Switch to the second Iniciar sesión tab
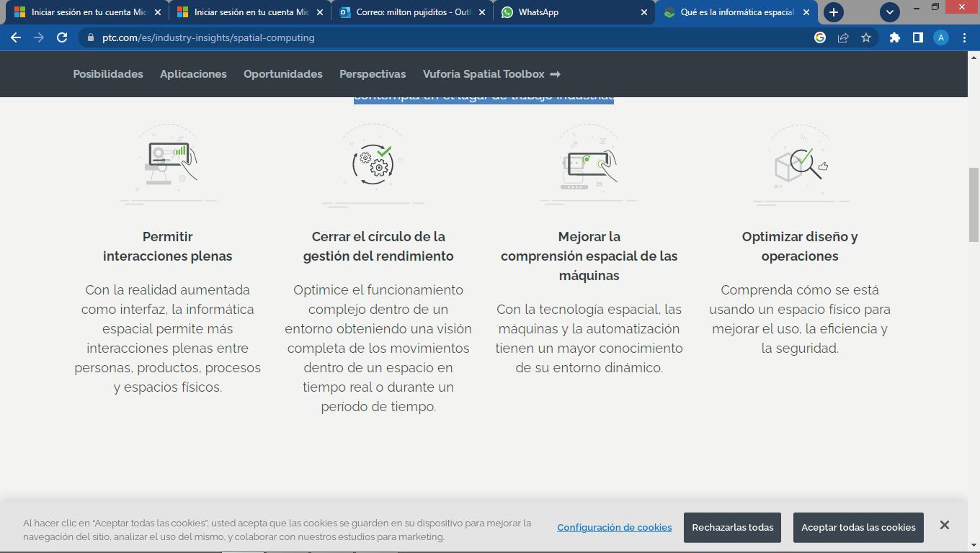The image size is (980, 553). click(x=249, y=12)
